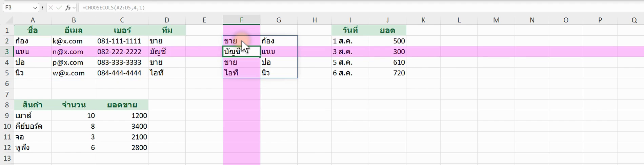This screenshot has height=165, width=644.
Task: Click result cell แนน in column G
Action: [279, 52]
